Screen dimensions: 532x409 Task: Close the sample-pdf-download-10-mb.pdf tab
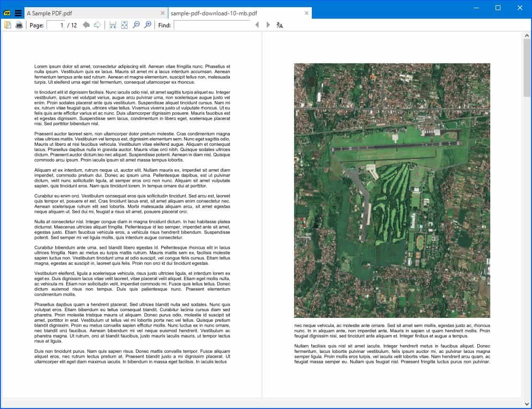click(307, 13)
